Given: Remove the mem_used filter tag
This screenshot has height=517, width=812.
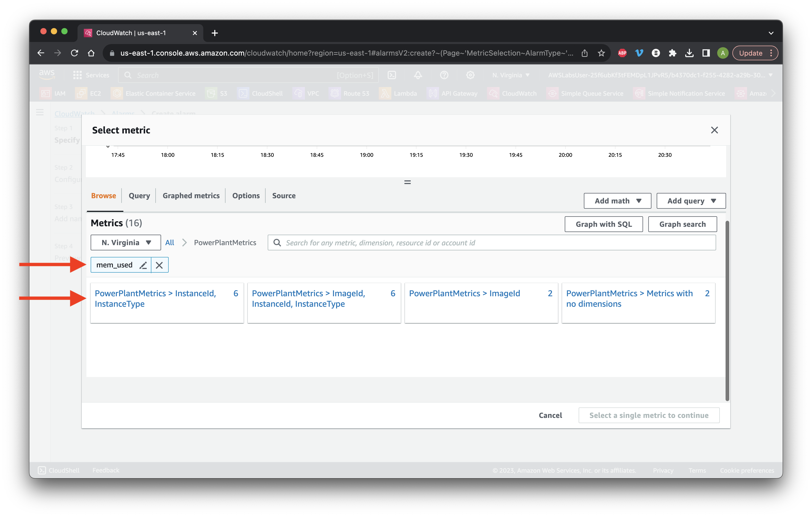Looking at the screenshot, I should (160, 265).
